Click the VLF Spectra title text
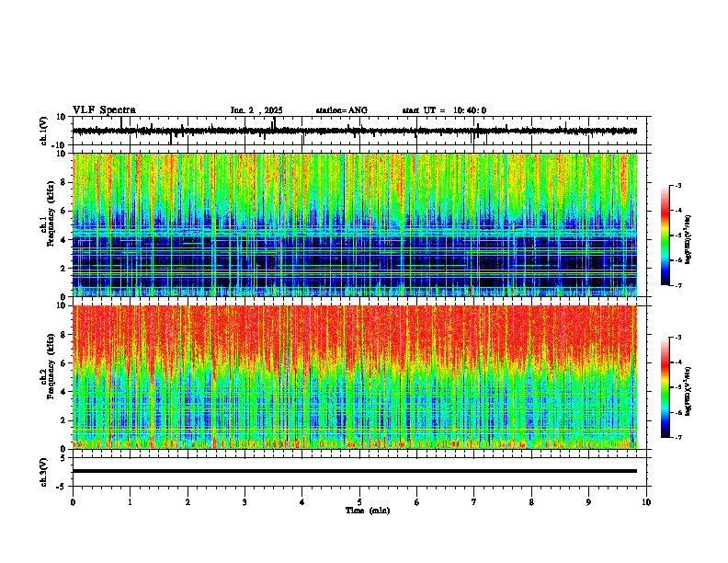This screenshot has width=728, height=563. point(104,110)
